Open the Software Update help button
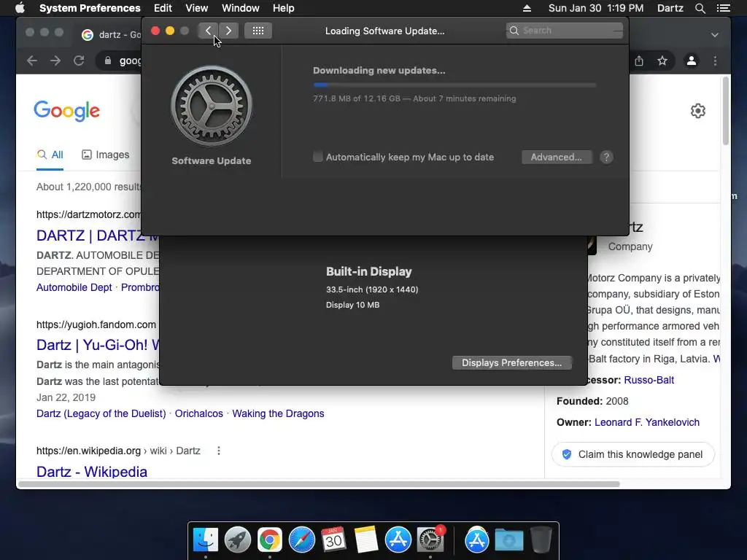The image size is (747, 560). [606, 157]
